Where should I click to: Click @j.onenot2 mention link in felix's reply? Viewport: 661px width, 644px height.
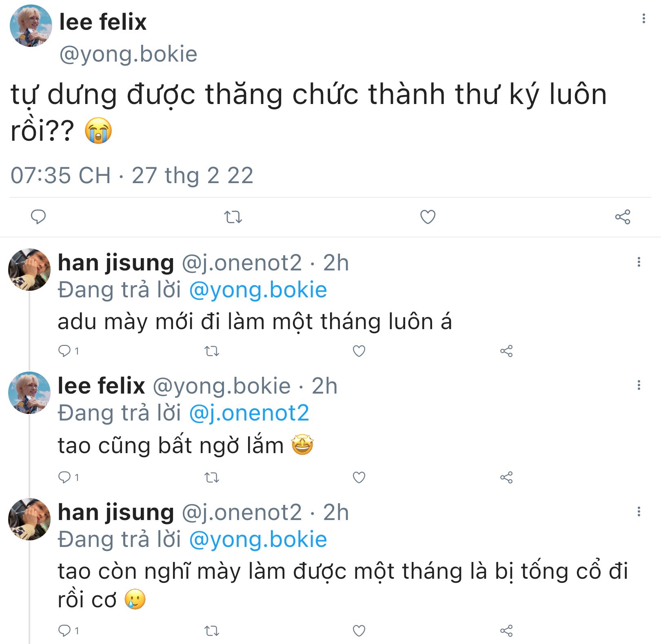pyautogui.click(x=249, y=413)
